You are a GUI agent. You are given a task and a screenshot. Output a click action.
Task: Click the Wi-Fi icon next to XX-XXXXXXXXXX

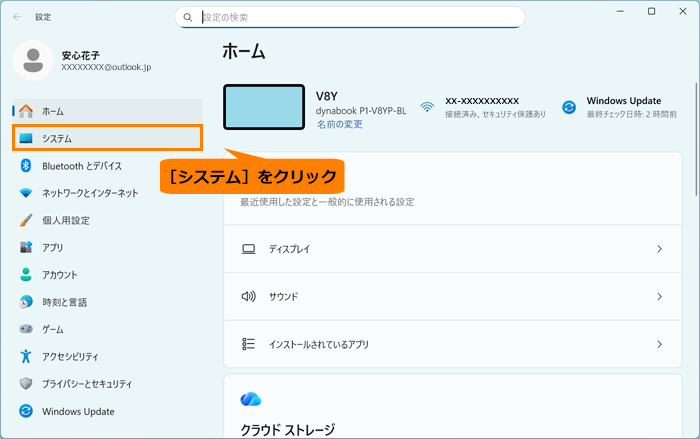pos(427,107)
